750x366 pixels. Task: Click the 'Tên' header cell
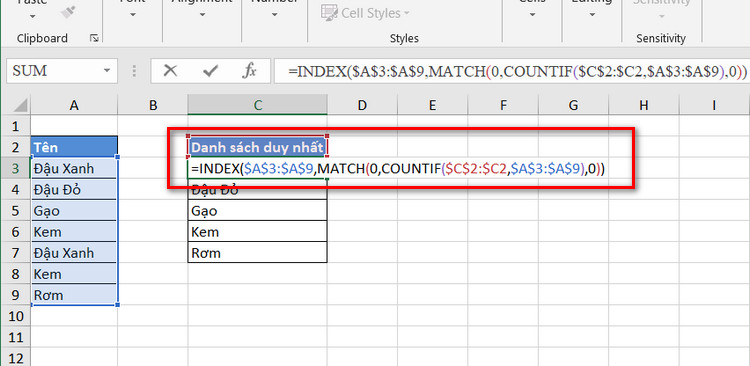(x=74, y=146)
